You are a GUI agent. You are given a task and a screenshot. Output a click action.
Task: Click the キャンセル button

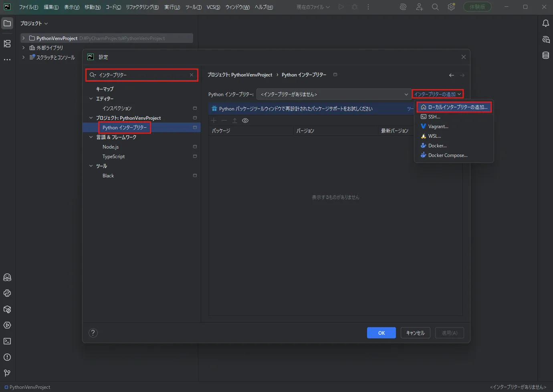416,333
